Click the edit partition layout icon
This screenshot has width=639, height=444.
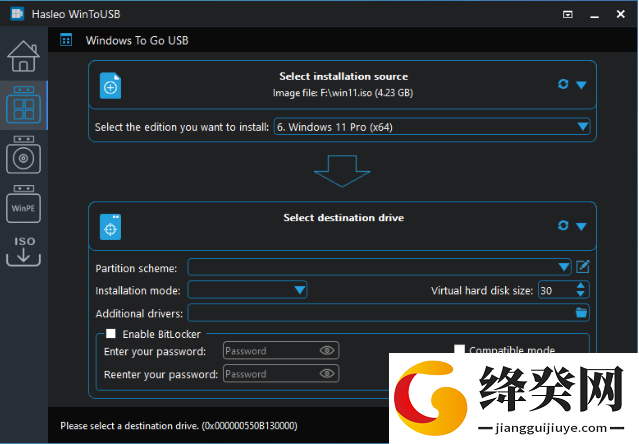click(583, 267)
